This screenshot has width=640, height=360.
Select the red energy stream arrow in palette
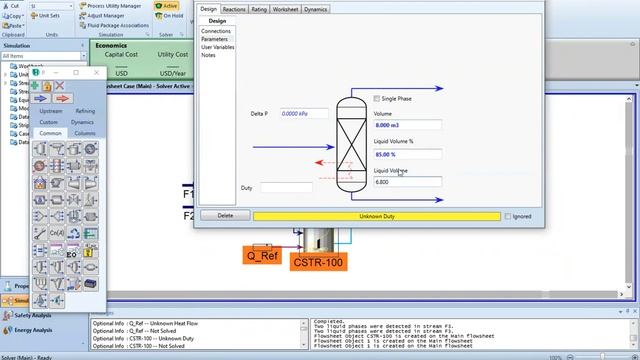tap(62, 98)
